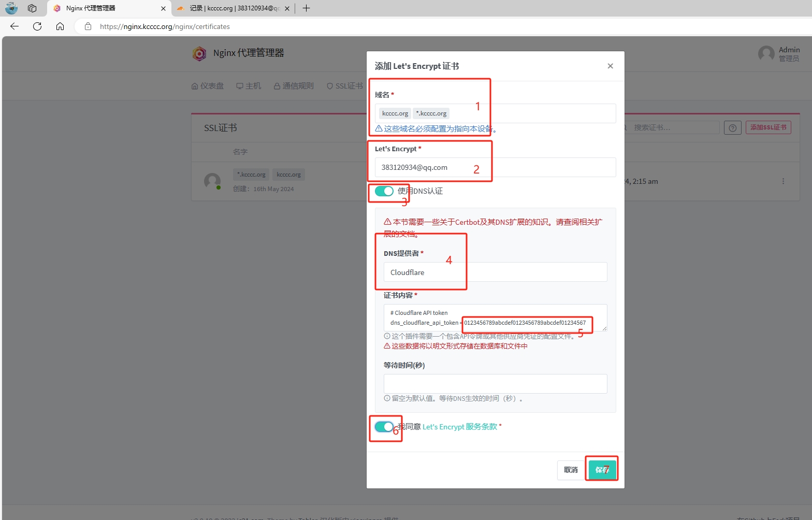Reload the page with the refresh icon

pyautogui.click(x=37, y=26)
